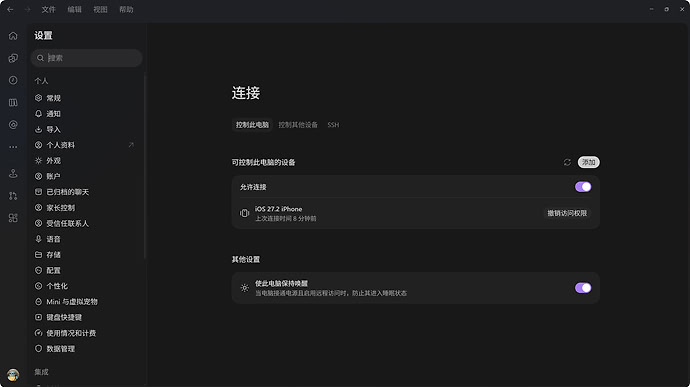This screenshot has width=690, height=387.
Task: Switch to the 控制其他设备 tab
Action: tap(298, 125)
